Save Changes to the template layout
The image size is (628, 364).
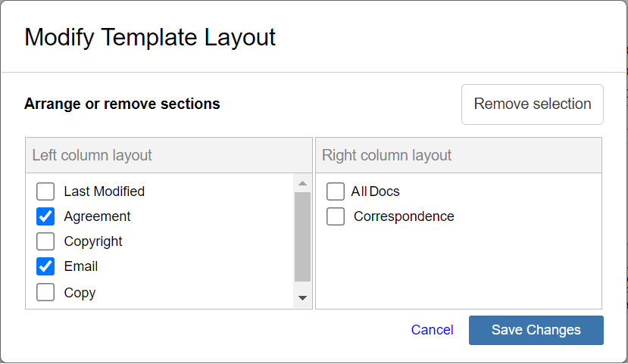click(x=536, y=330)
